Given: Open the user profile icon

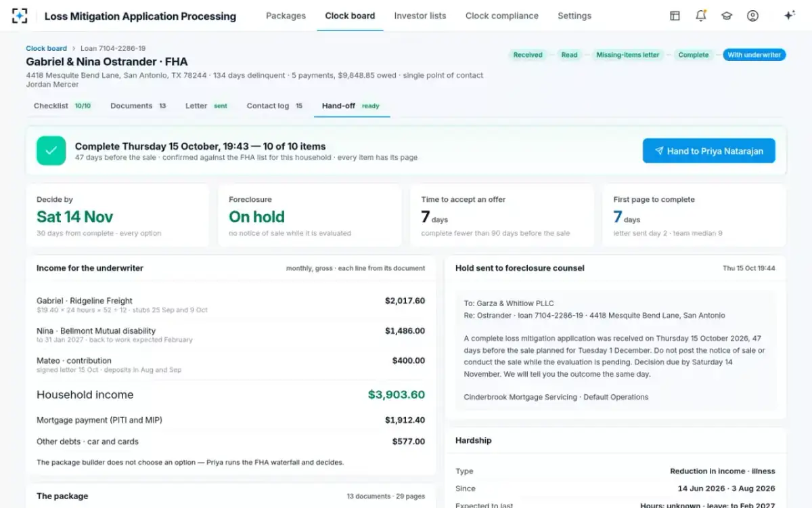Looking at the screenshot, I should [x=752, y=16].
